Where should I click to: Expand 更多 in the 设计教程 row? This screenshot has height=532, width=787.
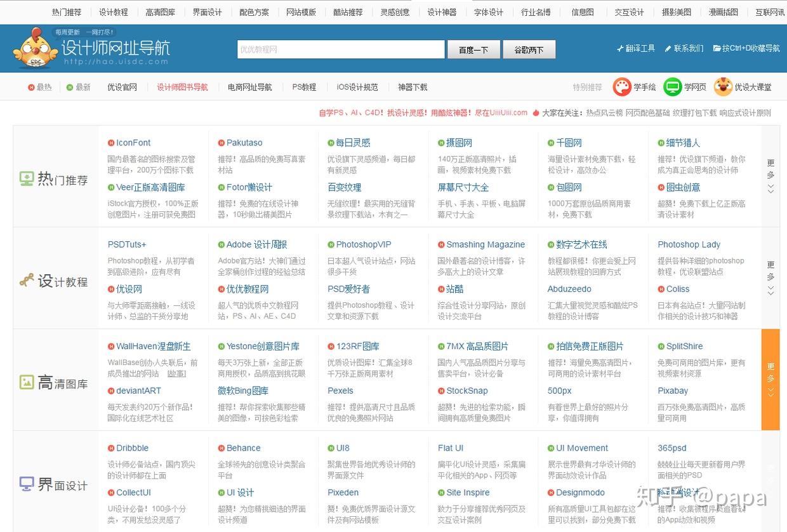point(770,277)
